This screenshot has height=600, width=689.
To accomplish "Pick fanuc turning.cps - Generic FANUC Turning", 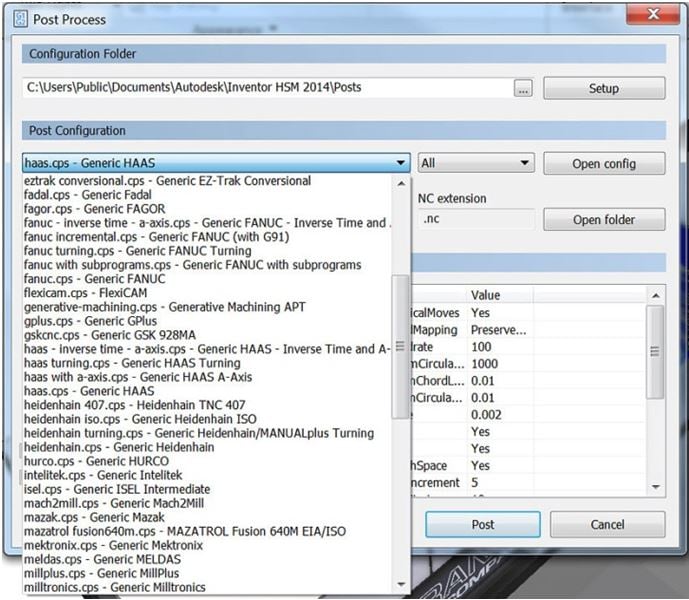I will pos(207,251).
